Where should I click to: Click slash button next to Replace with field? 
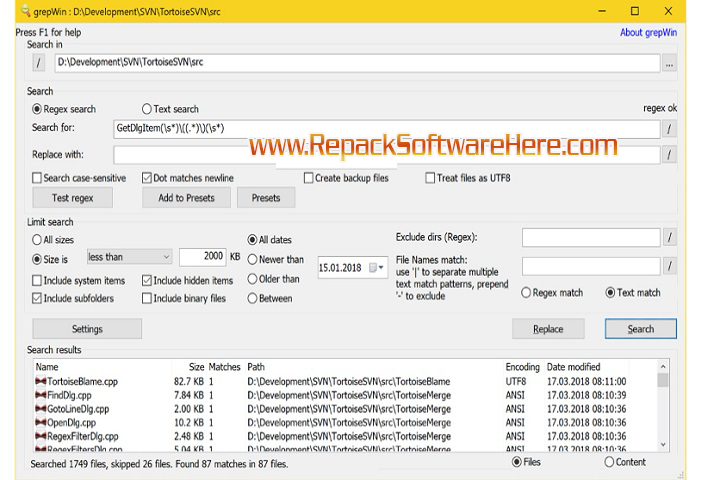pos(669,155)
